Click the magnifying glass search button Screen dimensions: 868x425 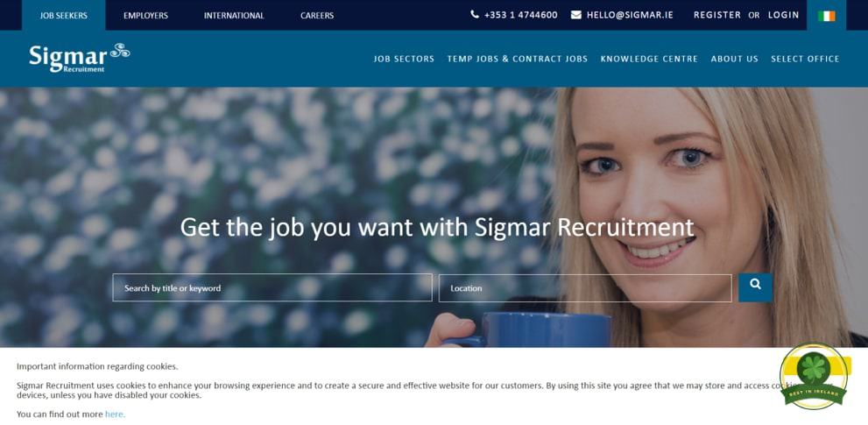coord(755,287)
